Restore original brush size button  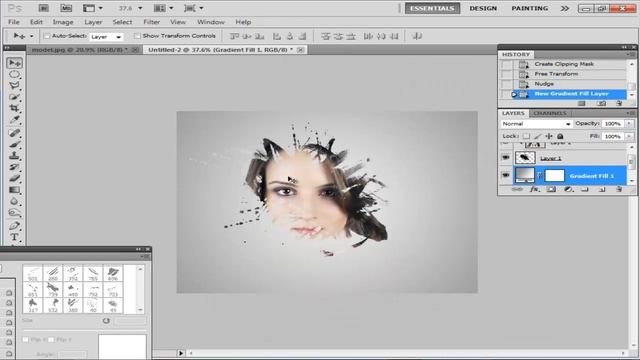coord(106,321)
